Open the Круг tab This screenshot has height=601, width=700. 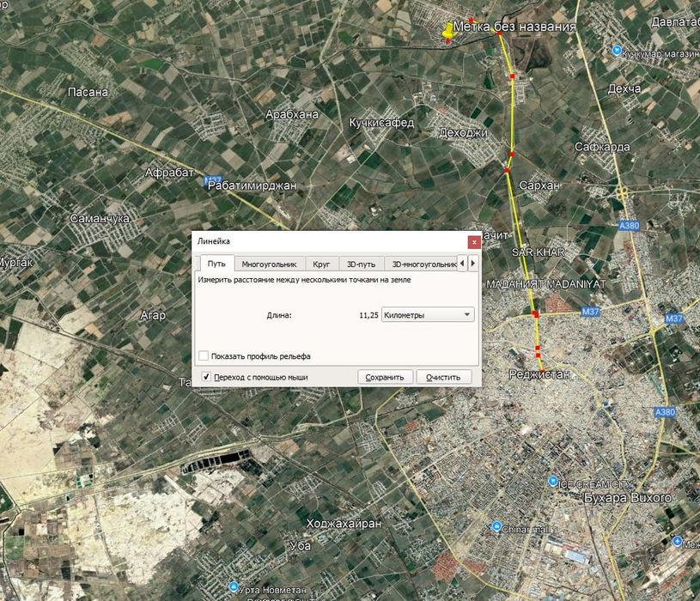(x=321, y=264)
